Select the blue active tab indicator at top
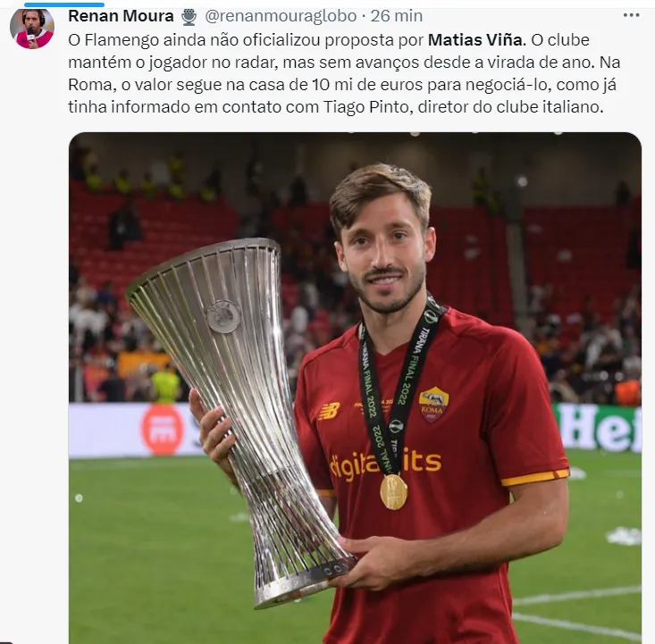Image resolution: width=655 pixels, height=644 pixels. (x=64, y=4)
